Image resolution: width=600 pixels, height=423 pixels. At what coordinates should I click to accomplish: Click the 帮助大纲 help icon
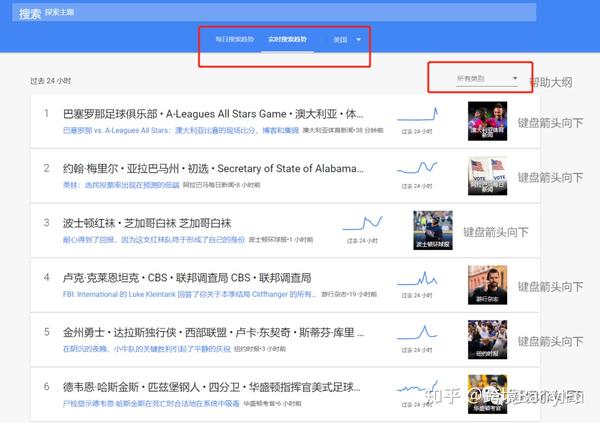pyautogui.click(x=551, y=82)
